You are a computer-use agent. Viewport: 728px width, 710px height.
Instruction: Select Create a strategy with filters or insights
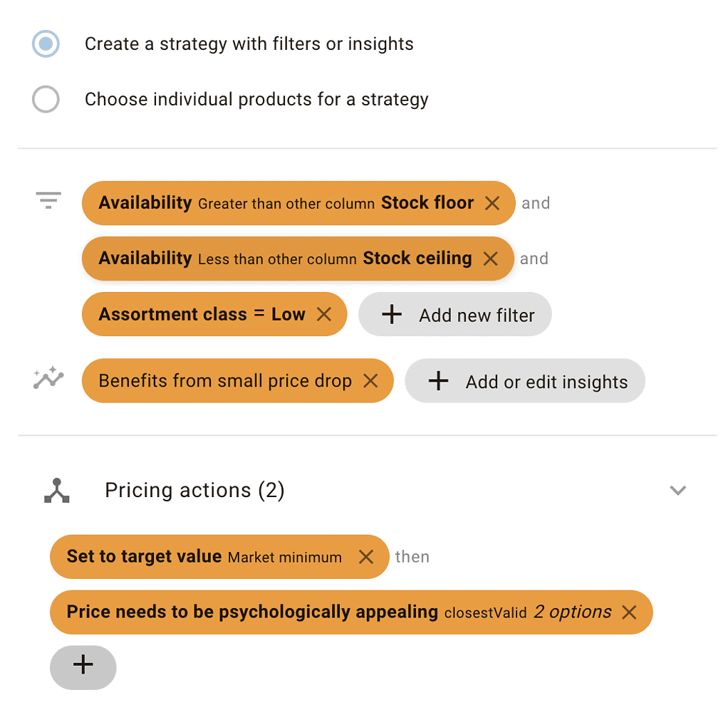46,44
